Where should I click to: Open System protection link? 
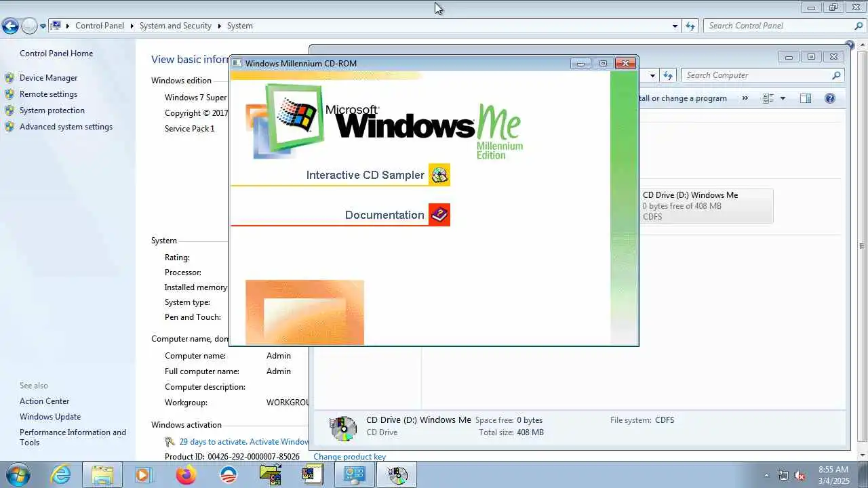[52, 110]
